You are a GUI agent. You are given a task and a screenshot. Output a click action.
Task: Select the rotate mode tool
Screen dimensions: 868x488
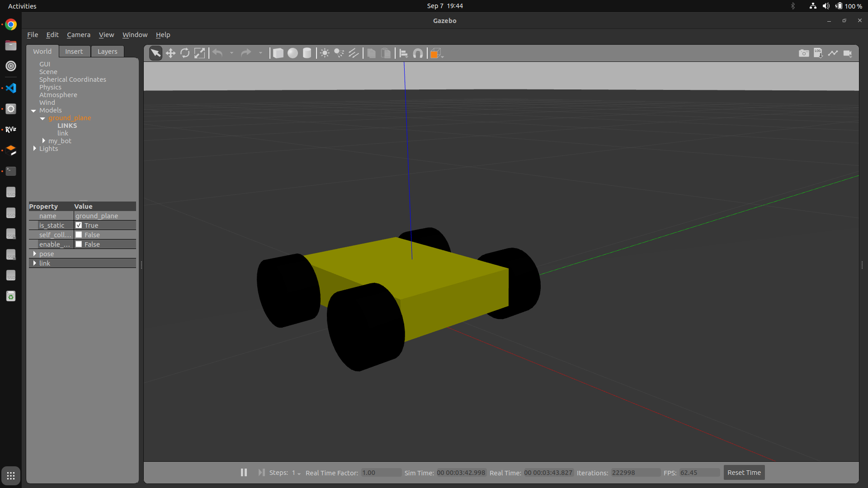[x=185, y=53]
